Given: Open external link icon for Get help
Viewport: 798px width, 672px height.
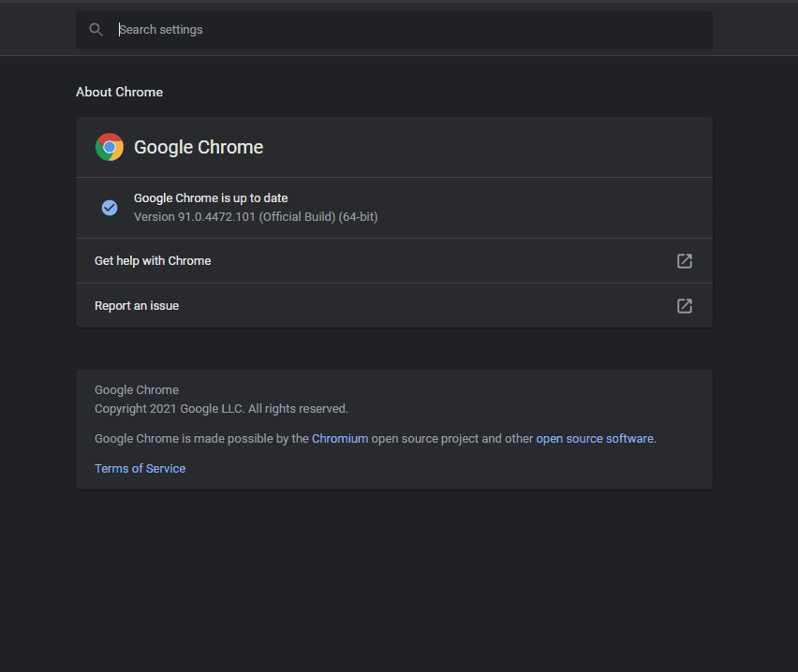Looking at the screenshot, I should 685,261.
